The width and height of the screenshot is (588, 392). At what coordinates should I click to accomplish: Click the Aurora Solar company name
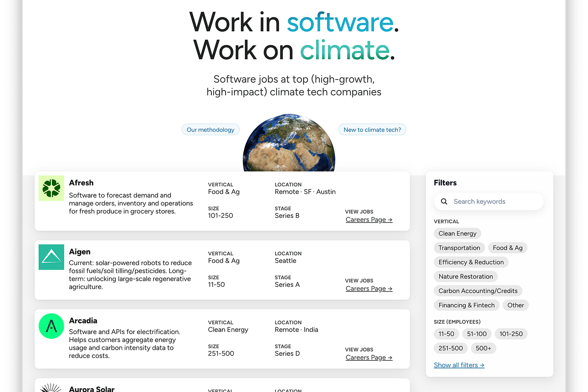[92, 389]
